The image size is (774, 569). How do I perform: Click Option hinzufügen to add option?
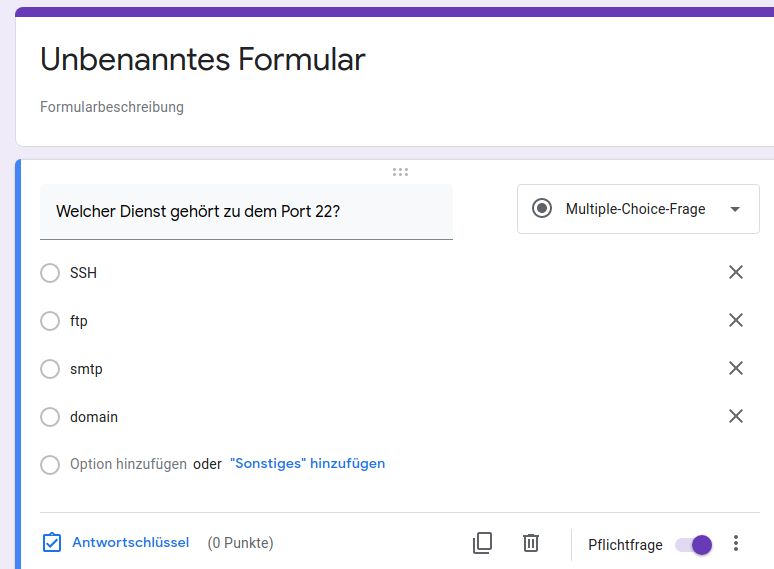128,464
